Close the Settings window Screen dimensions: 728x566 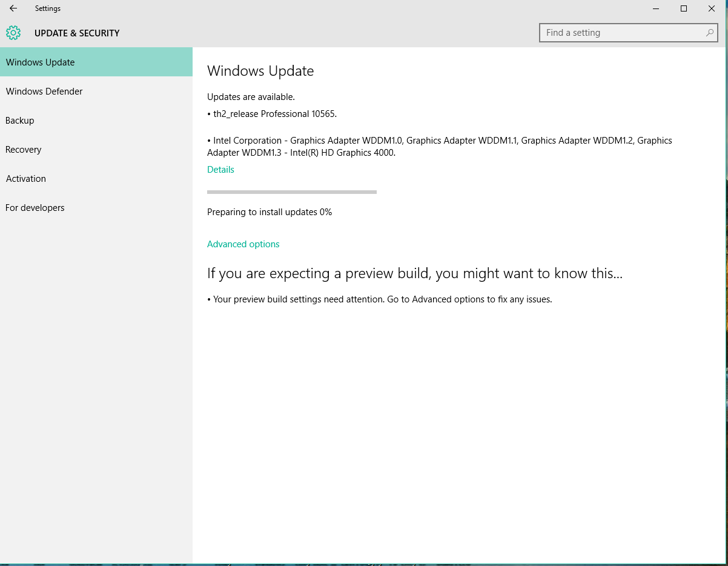point(712,8)
